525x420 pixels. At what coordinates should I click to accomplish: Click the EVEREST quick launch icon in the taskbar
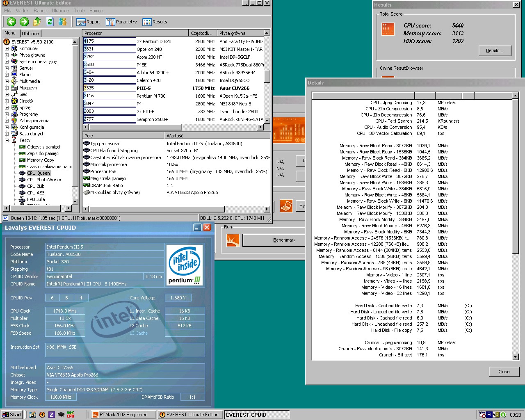42,415
